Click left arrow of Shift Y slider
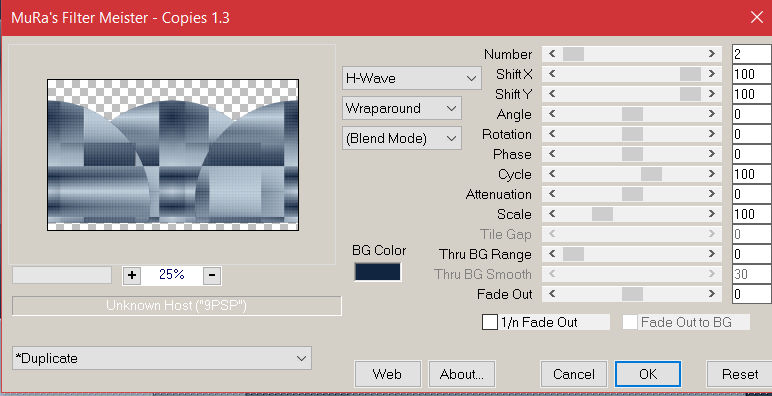 click(x=552, y=94)
